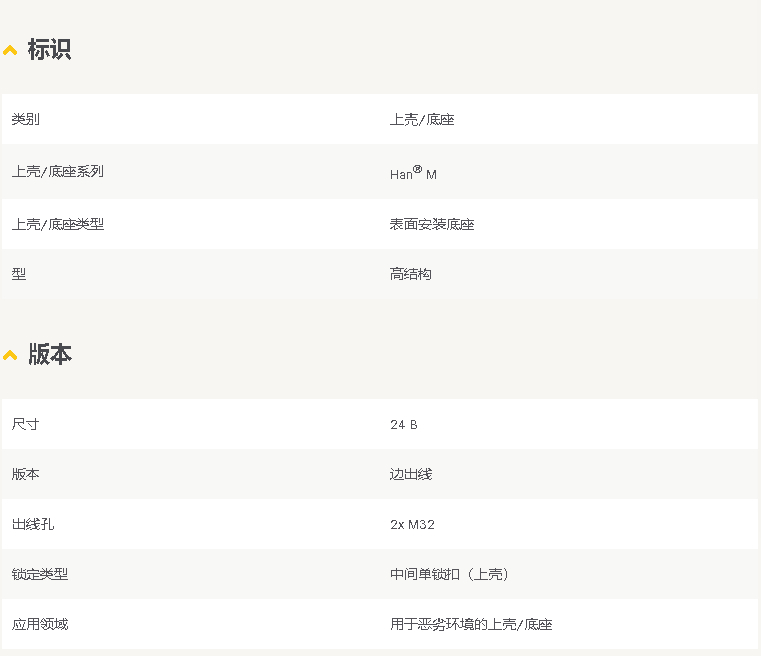Select the 类别 row label
Image resolution: width=761 pixels, height=656 pixels.
tap(26, 120)
